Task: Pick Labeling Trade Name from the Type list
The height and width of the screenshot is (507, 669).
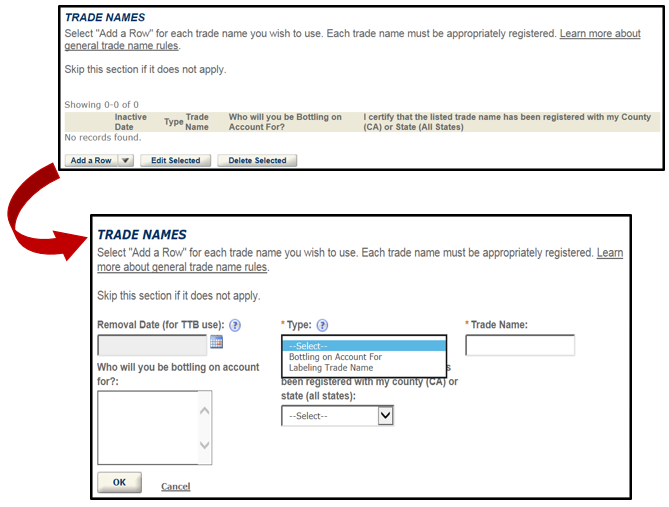Action: [333, 368]
